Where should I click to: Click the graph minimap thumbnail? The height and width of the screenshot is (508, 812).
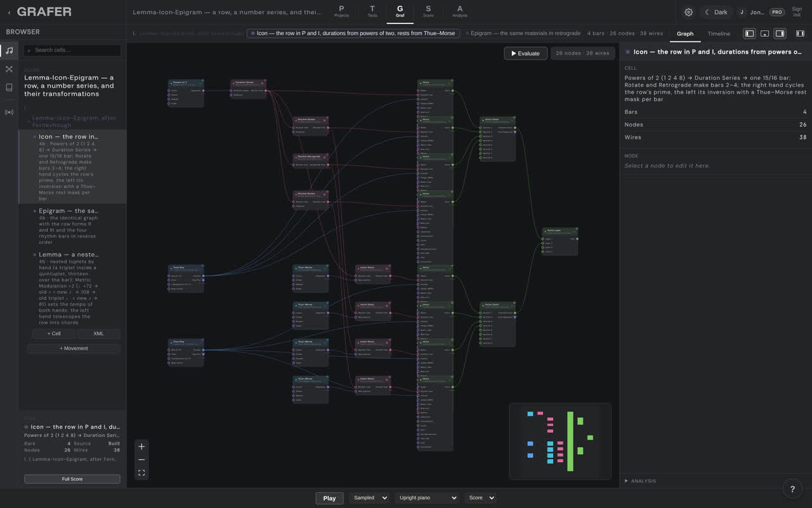[560, 441]
